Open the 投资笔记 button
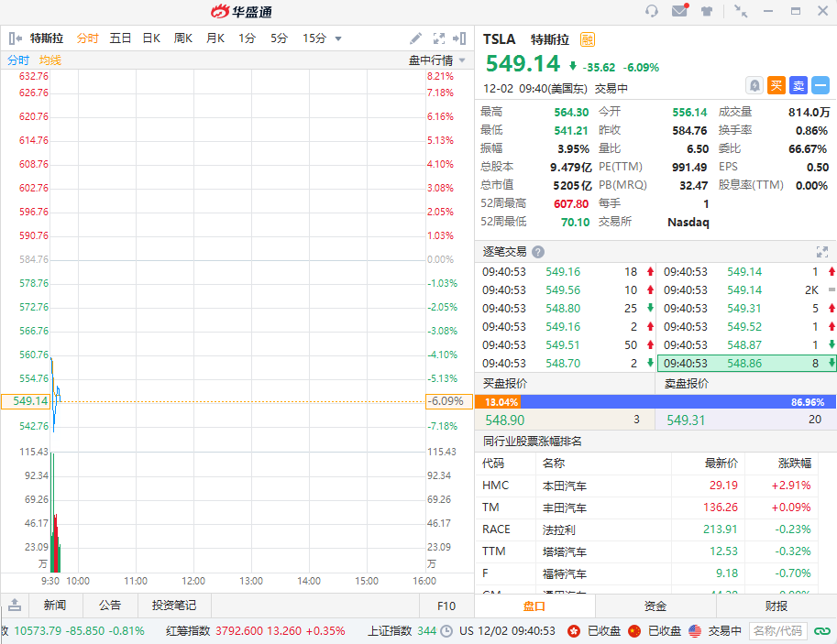837x644 pixels. pyautogui.click(x=174, y=606)
